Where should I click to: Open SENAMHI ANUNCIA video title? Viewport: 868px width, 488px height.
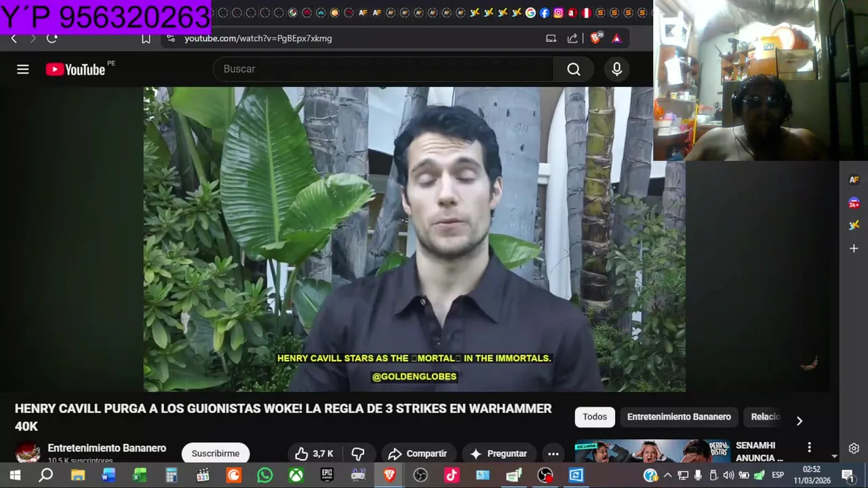tap(759, 451)
